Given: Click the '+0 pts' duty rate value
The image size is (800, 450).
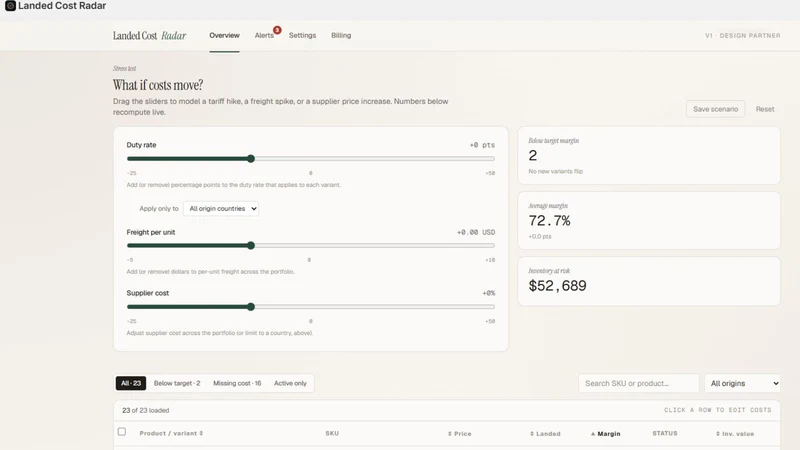Looking at the screenshot, I should (482, 145).
